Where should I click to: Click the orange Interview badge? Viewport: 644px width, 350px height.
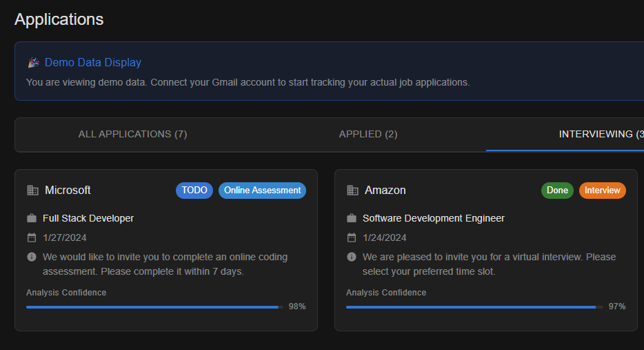click(x=603, y=191)
